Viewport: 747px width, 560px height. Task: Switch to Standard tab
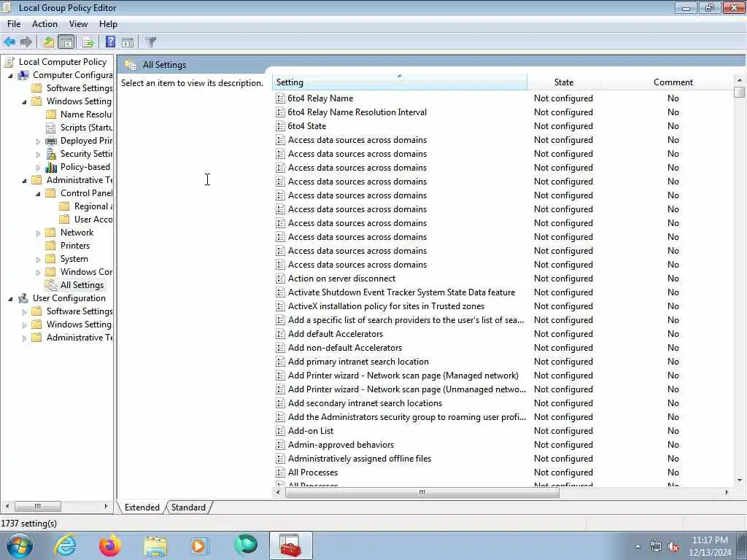click(188, 507)
